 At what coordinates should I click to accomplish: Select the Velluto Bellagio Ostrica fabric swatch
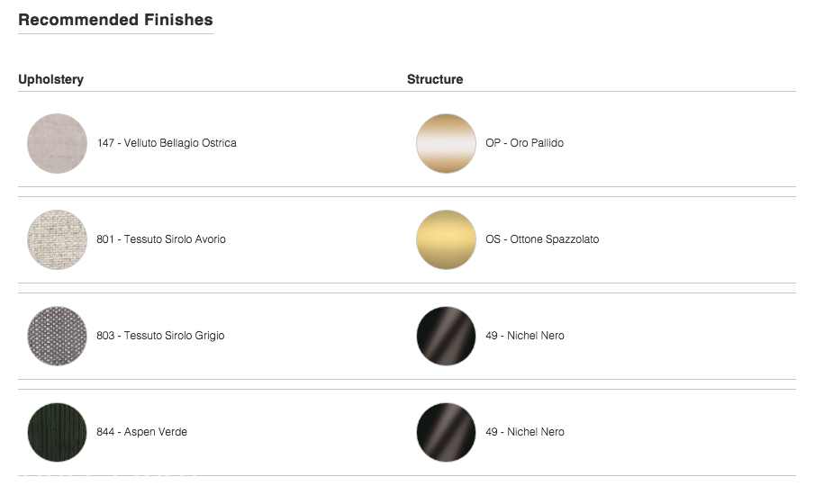click(x=57, y=143)
